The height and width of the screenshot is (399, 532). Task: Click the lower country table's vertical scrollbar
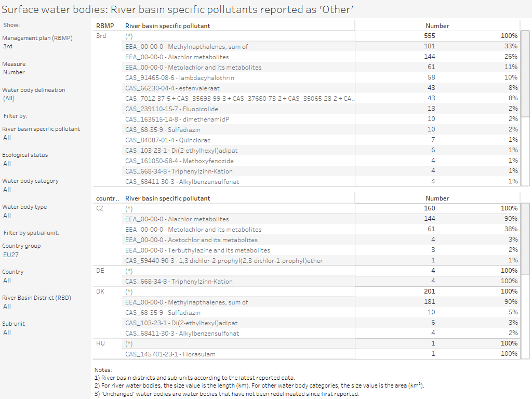point(525,238)
